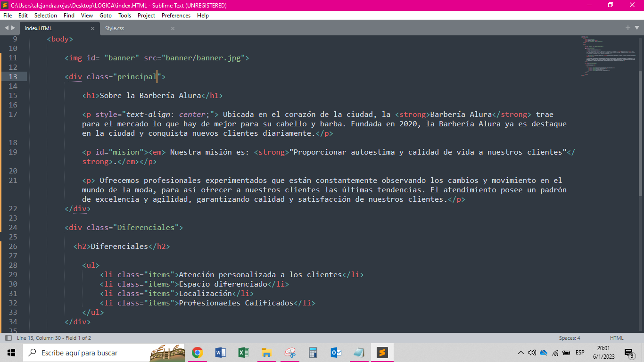
Task: Open Outlook from taskbar
Action: click(336, 353)
